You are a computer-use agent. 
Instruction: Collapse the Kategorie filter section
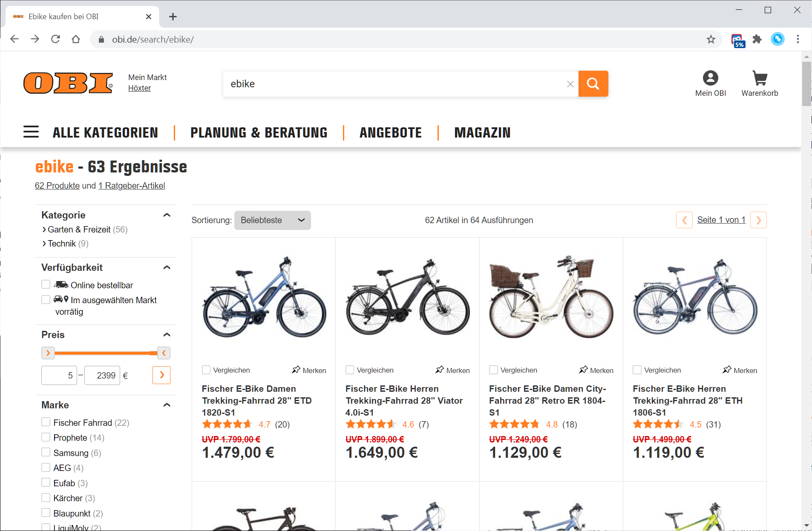pos(167,215)
